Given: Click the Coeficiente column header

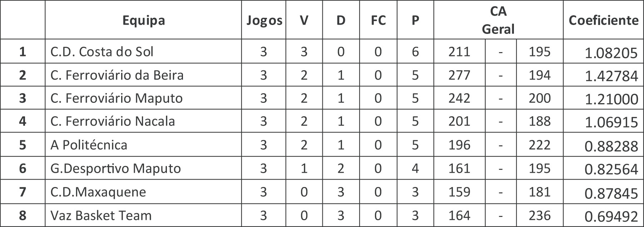Looking at the screenshot, I should (603, 20).
